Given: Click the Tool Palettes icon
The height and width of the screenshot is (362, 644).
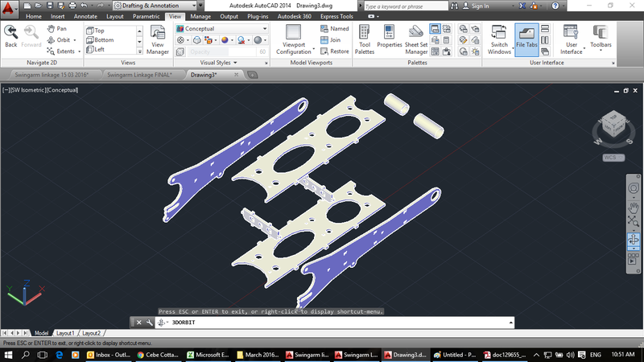Looking at the screenshot, I should (x=364, y=39).
